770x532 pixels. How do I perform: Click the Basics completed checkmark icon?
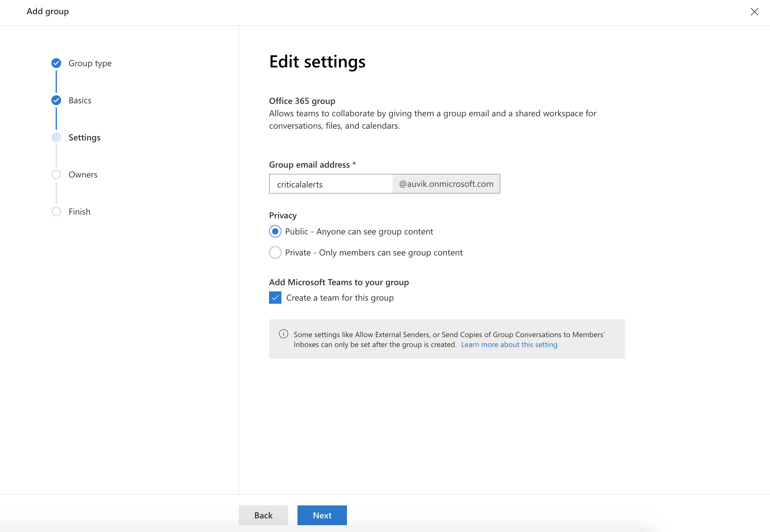pyautogui.click(x=56, y=100)
